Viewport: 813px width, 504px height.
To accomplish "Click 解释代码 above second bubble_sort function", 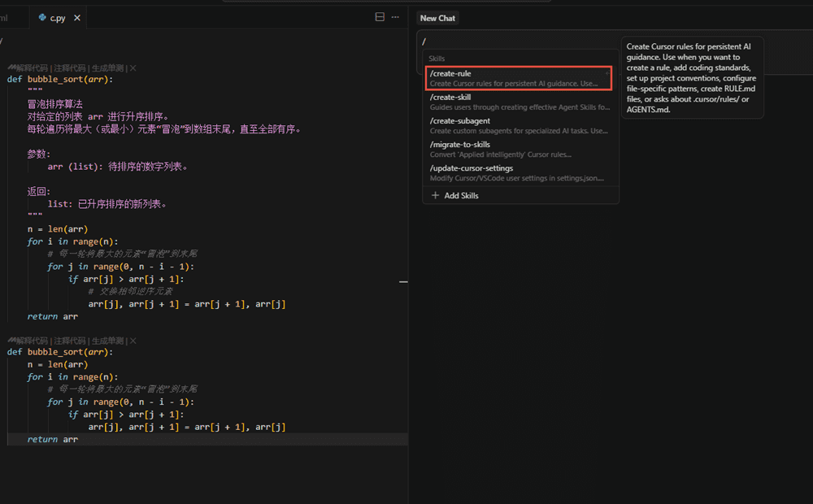I will point(33,341).
